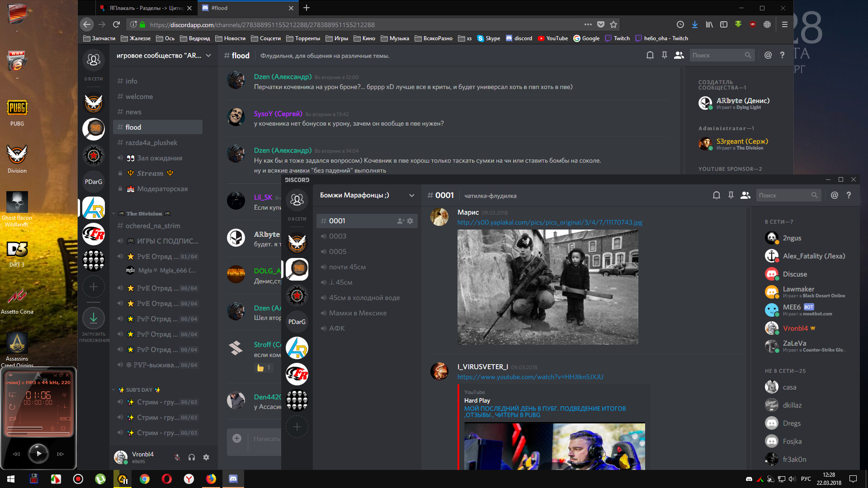Add a server with the plus icon in the Discord app
The image size is (868, 488).
point(297,427)
